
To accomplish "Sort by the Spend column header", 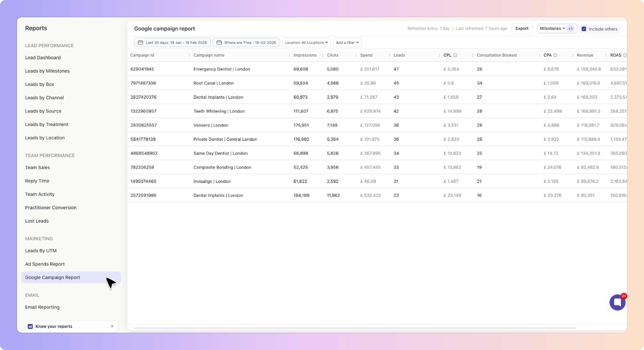I will pyautogui.click(x=366, y=55).
